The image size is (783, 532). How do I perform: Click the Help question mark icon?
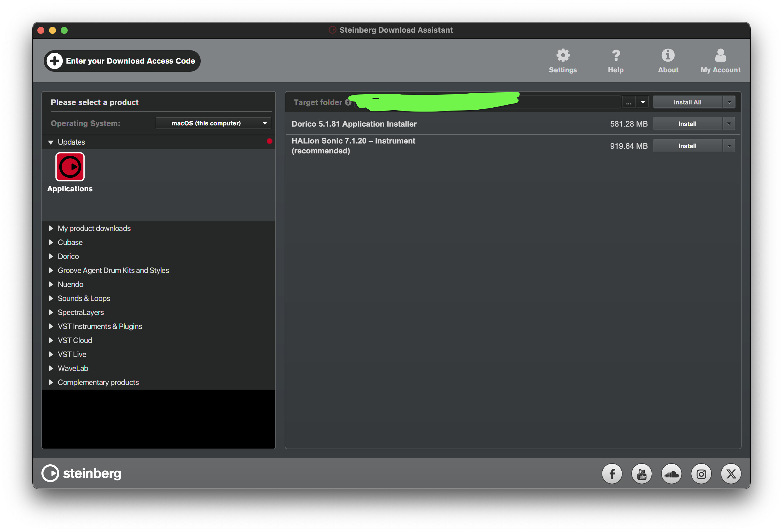pyautogui.click(x=616, y=56)
